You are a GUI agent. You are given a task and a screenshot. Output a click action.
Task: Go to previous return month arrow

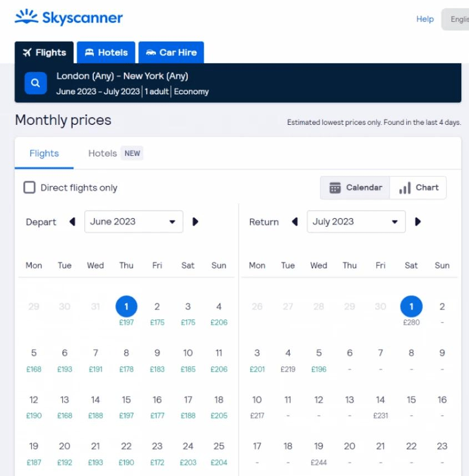pyautogui.click(x=295, y=222)
